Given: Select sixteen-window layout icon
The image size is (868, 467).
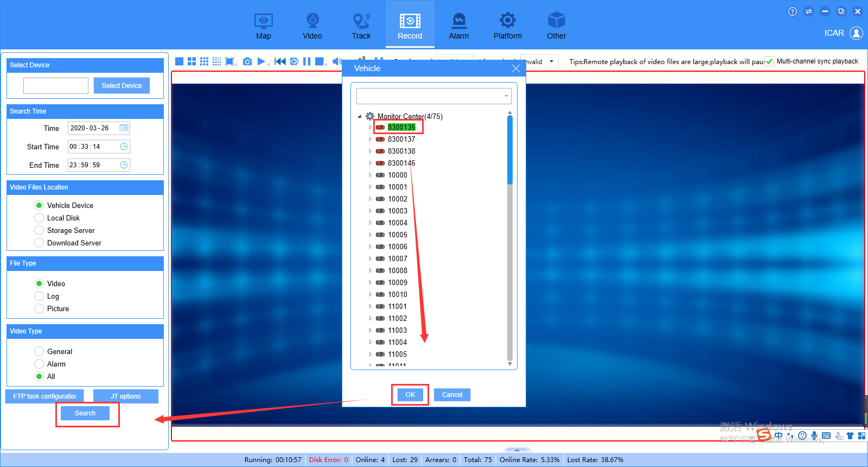Looking at the screenshot, I should pyautogui.click(x=216, y=61).
